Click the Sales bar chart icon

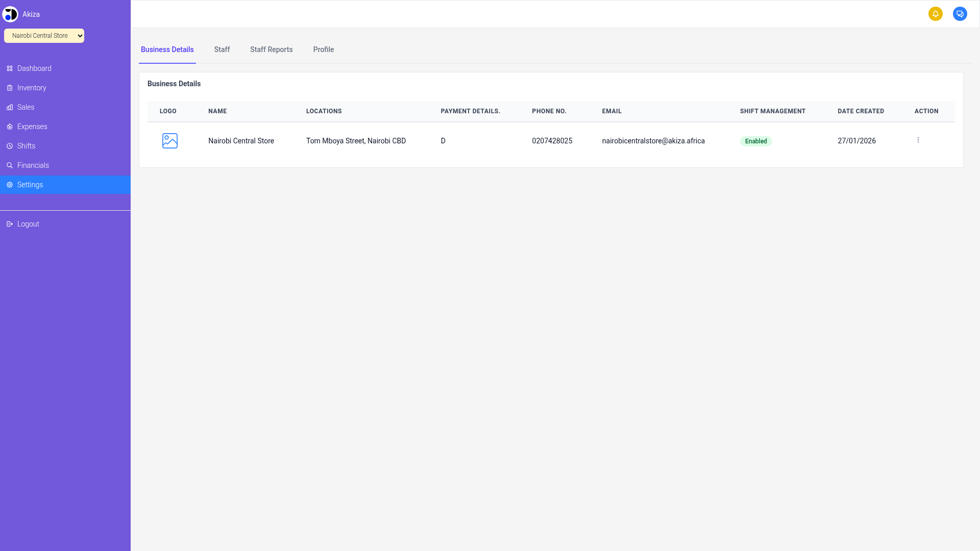point(10,107)
